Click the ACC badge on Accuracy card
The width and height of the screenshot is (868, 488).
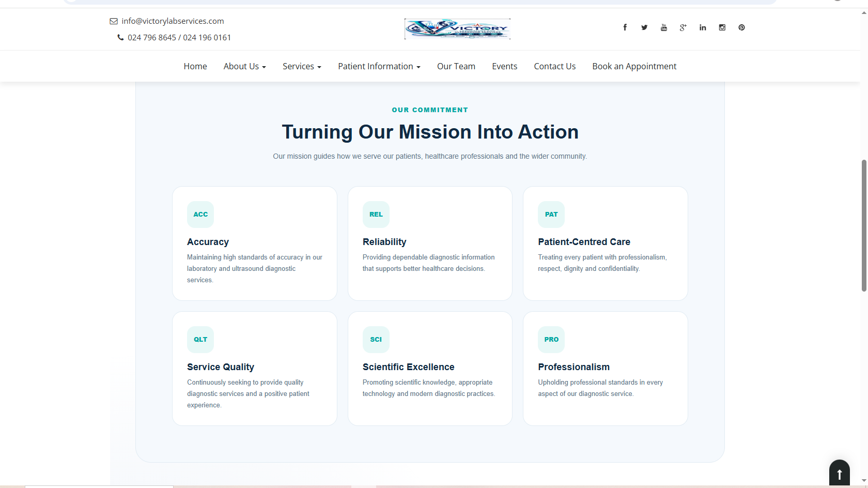pos(200,215)
